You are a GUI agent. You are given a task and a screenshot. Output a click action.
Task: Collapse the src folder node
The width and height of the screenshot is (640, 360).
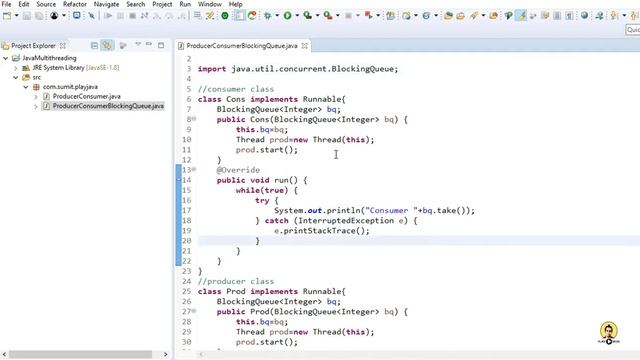[x=16, y=78]
